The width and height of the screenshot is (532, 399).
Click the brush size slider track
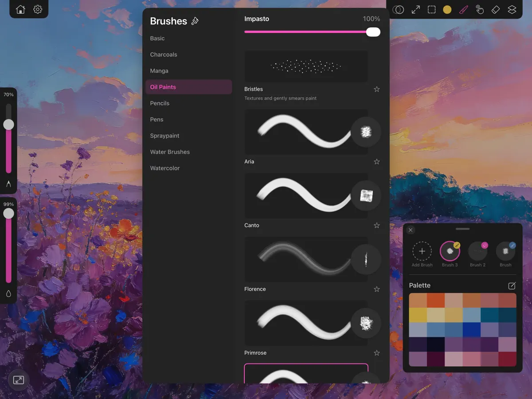point(8,139)
